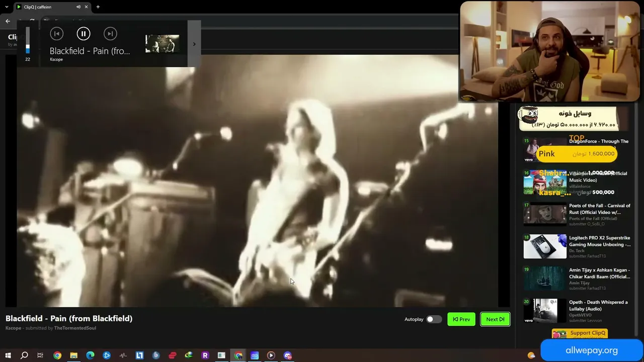Open the album thumbnail in media overlay

pos(162,44)
